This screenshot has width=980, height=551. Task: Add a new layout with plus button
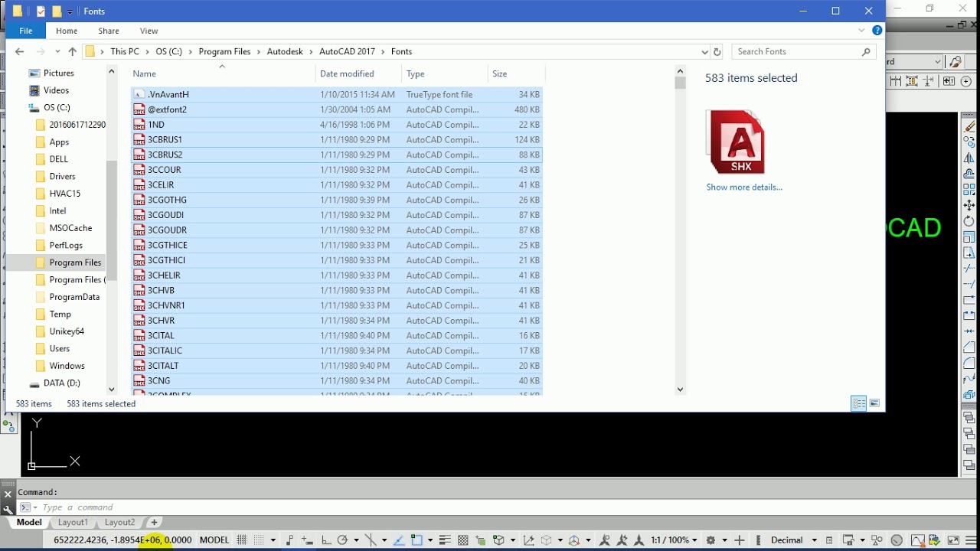tap(154, 522)
